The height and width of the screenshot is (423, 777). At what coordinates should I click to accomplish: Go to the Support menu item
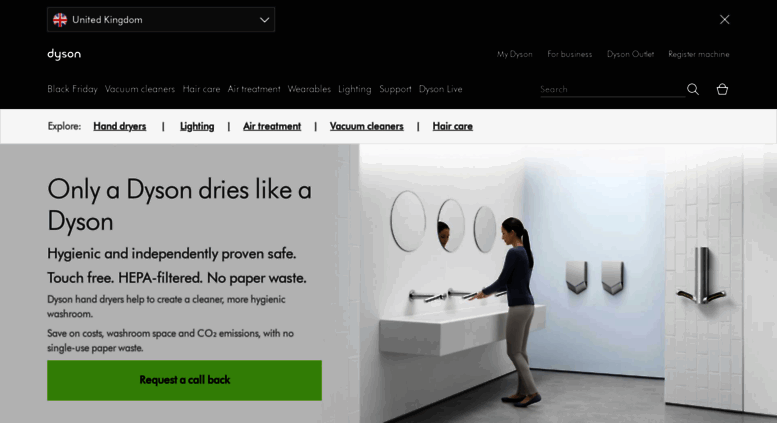coord(395,89)
